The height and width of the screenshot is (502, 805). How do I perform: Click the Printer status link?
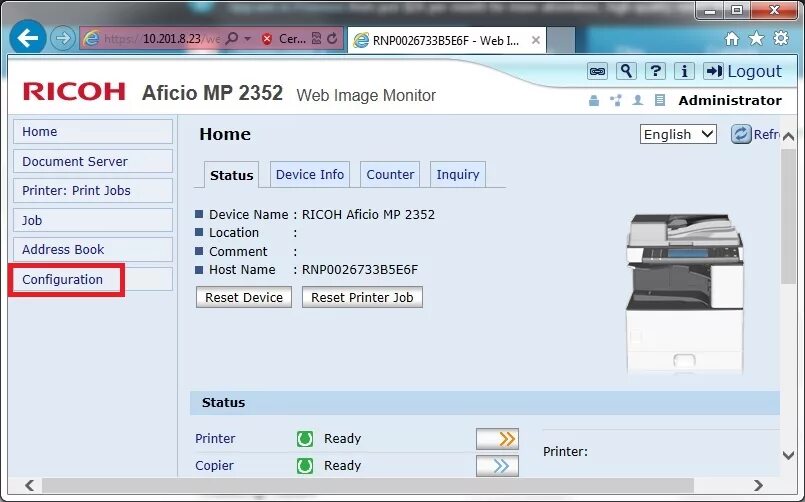coord(215,438)
